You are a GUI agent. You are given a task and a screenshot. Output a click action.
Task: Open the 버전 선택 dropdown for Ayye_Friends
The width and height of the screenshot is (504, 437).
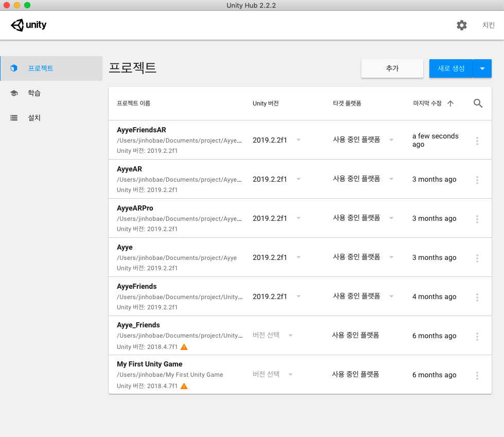point(272,335)
